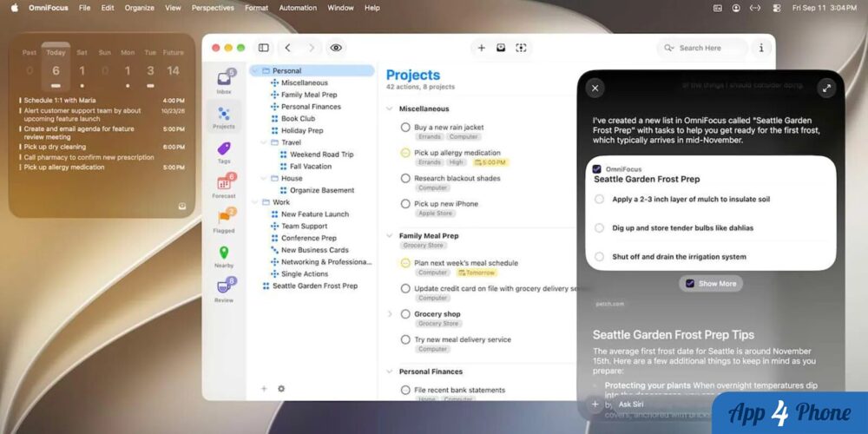Viewport: 868px width, 434px height.
Task: Collapse the House folder in sidebar
Action: [x=264, y=178]
